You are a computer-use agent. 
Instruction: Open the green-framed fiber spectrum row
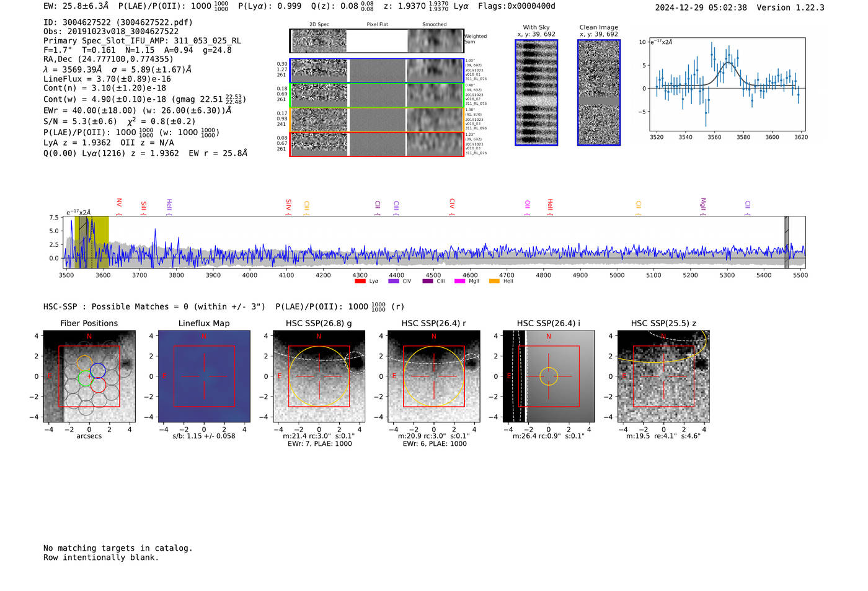377,96
